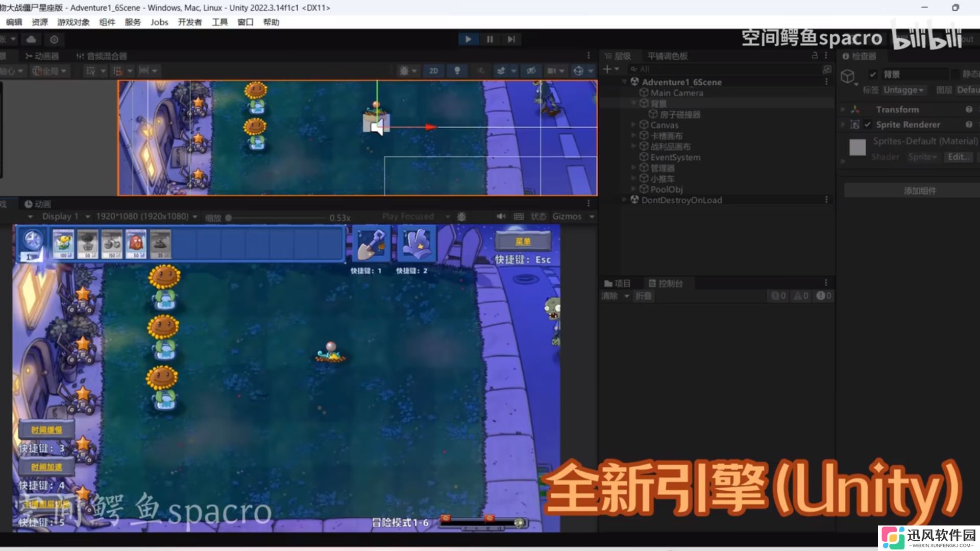This screenshot has height=551, width=980.
Task: Expand the 战利品画布 object
Action: [x=633, y=146]
